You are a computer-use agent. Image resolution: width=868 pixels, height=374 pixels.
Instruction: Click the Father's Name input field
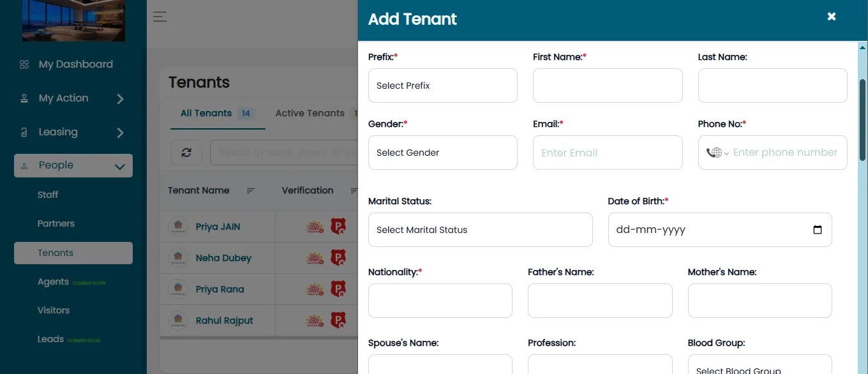coord(600,301)
